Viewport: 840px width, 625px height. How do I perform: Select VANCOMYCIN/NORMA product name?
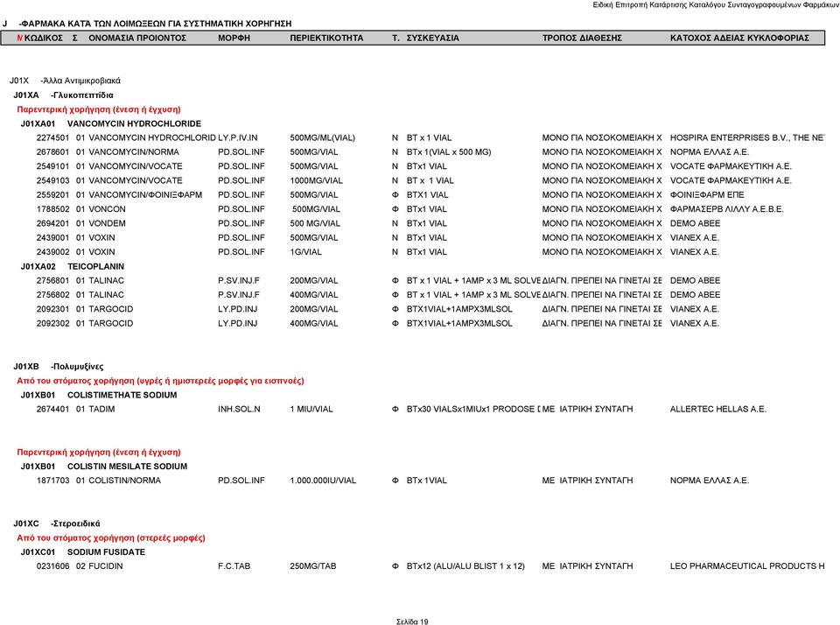point(133,152)
